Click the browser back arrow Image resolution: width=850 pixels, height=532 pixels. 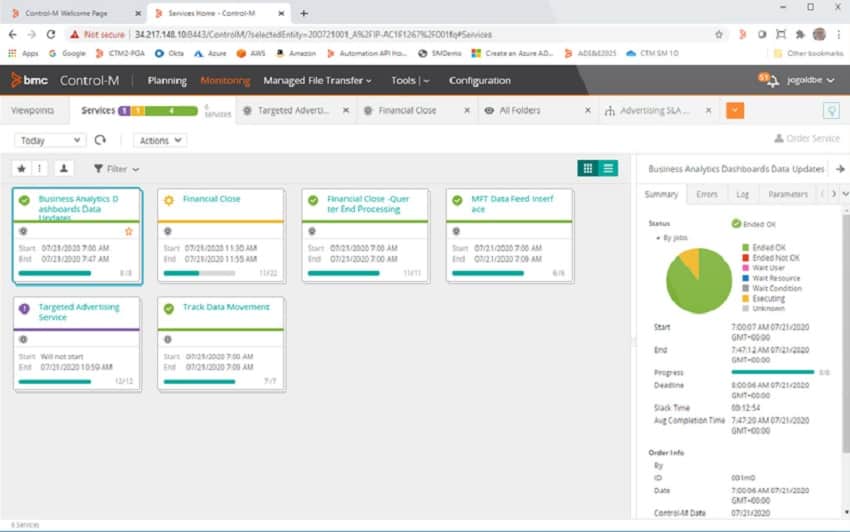pos(12,34)
